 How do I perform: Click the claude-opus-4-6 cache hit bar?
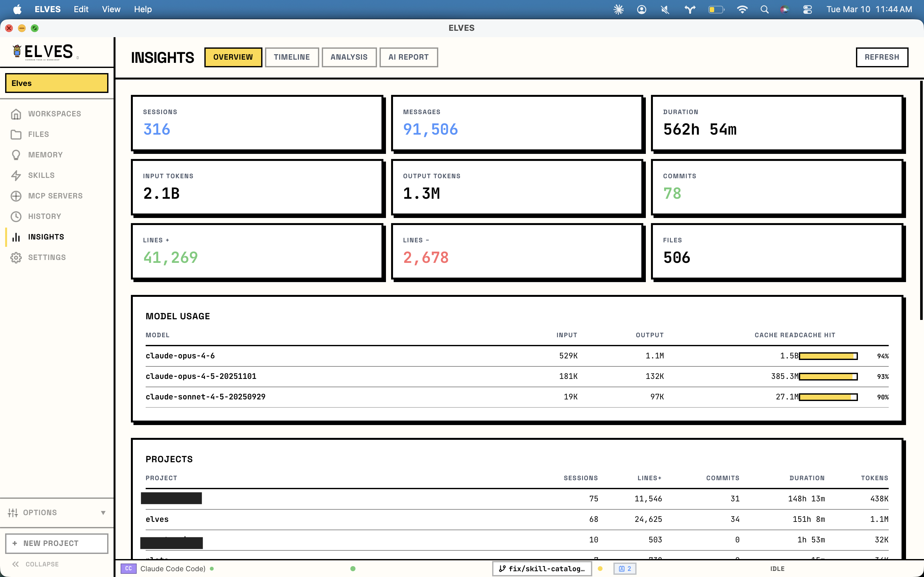828,356
